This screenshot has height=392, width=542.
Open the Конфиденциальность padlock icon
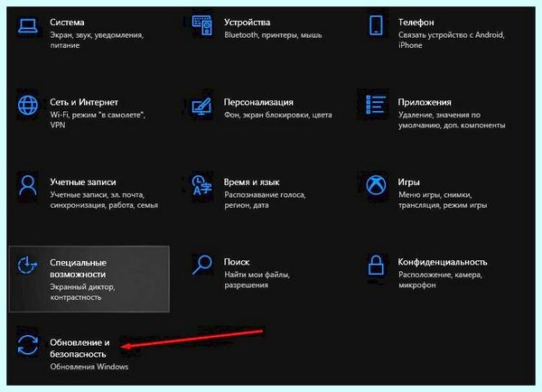(x=376, y=265)
